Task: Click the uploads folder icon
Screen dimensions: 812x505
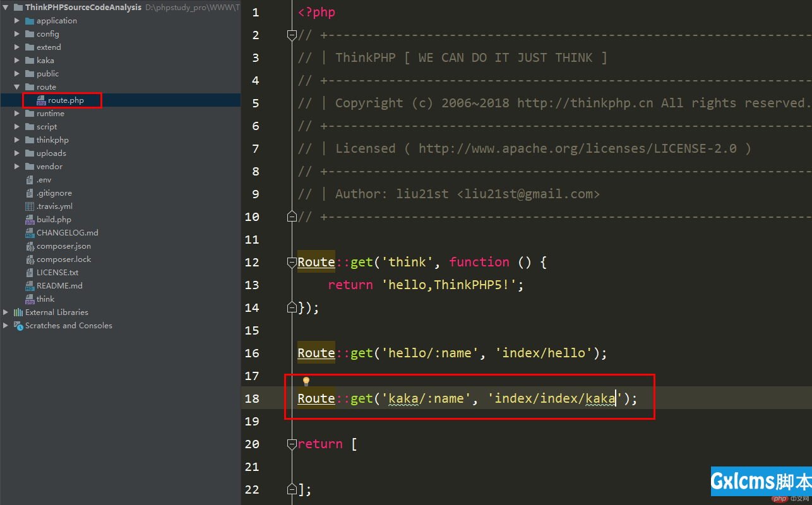Action: (x=30, y=153)
